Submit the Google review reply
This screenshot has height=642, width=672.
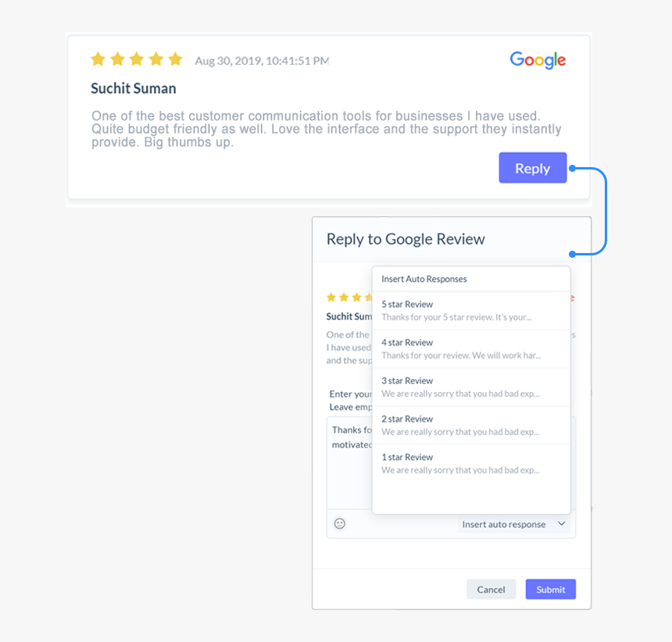tap(551, 590)
